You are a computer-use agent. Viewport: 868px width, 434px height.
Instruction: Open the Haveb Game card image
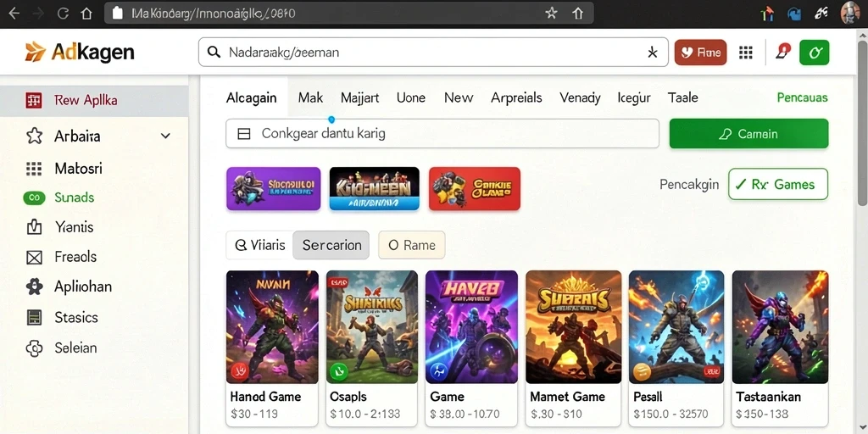pyautogui.click(x=471, y=327)
